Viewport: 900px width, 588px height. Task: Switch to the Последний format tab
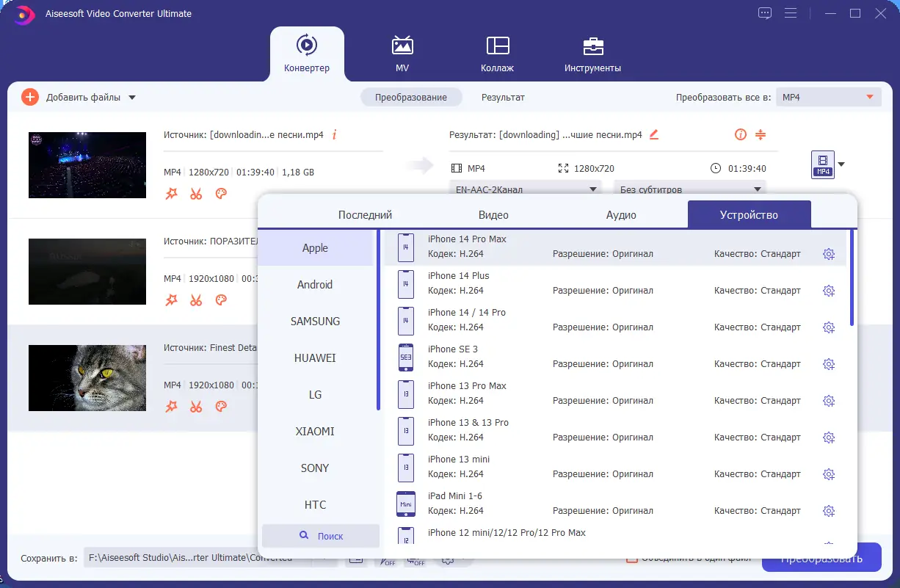[365, 215]
